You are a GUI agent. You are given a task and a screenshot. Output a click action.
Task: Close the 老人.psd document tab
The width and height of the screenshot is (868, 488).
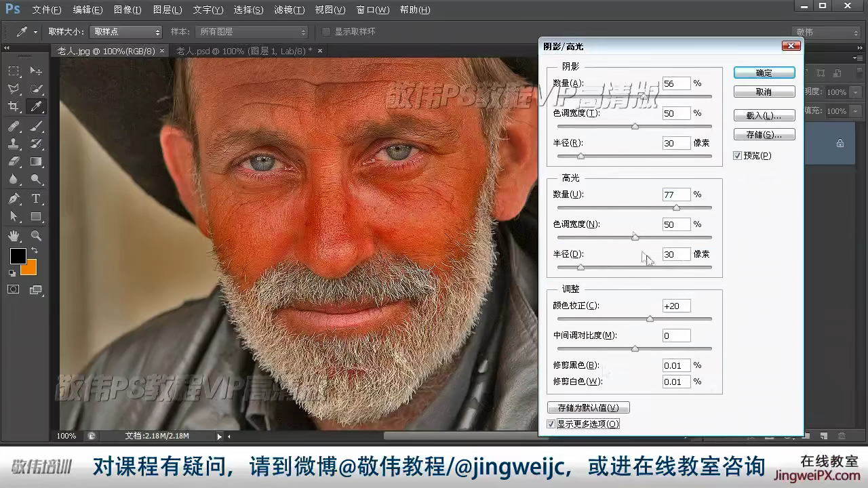tap(320, 51)
